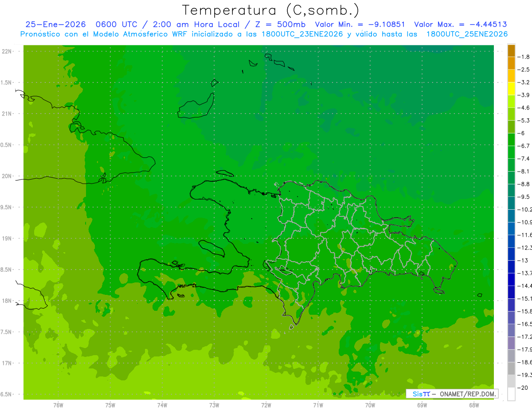Click the -2.5 legend value
The height and width of the screenshot is (411, 532).
(524, 70)
